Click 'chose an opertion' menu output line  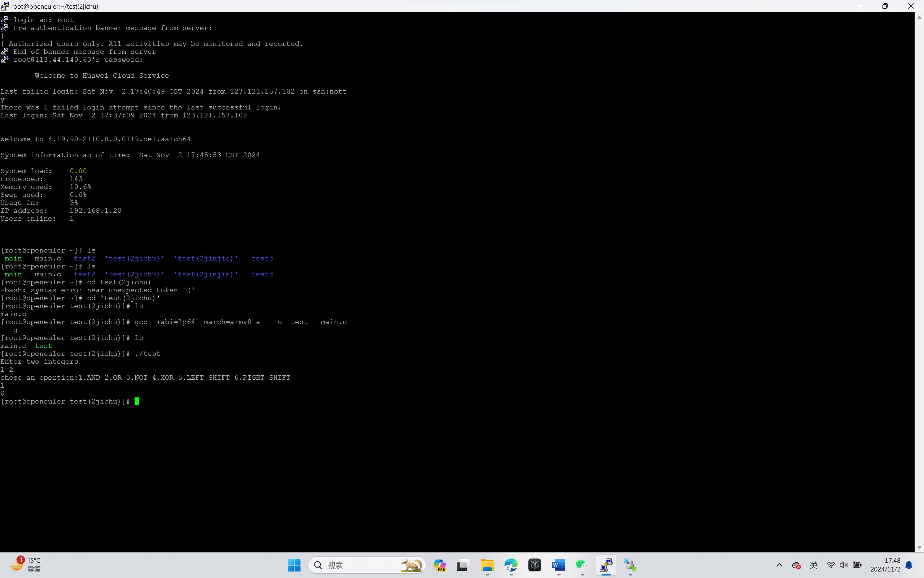(145, 378)
